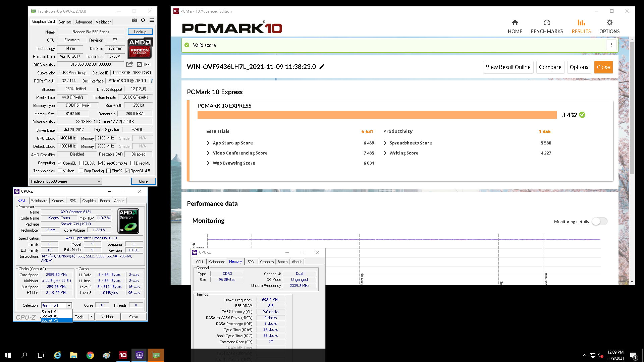644x362 pixels.
Task: Toggle OpenCL checkbox
Action: [60, 163]
